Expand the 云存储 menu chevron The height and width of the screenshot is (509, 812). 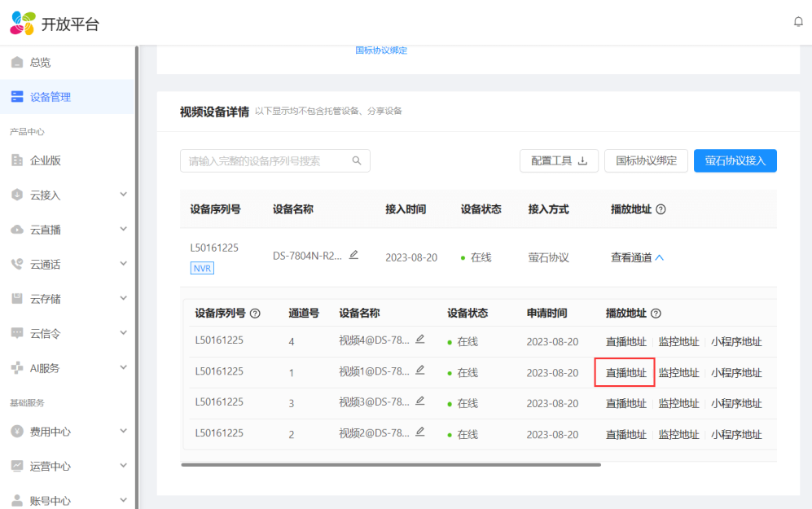[x=123, y=298]
